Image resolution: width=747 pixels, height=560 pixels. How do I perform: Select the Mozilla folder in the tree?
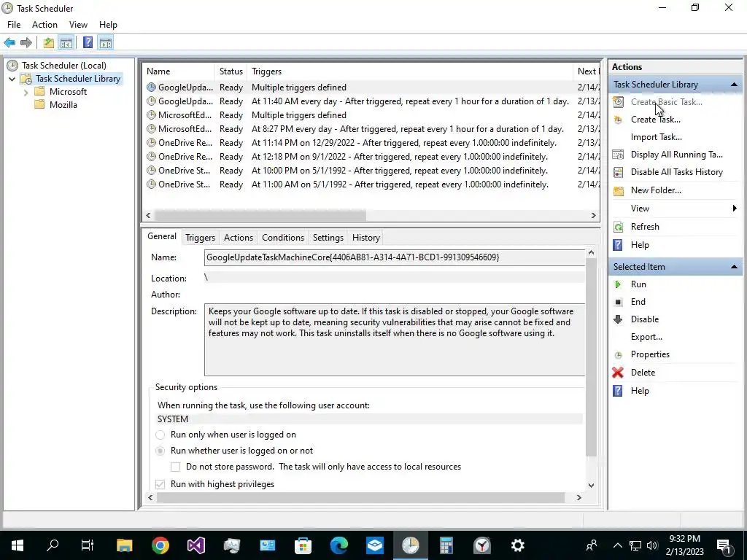coord(63,105)
